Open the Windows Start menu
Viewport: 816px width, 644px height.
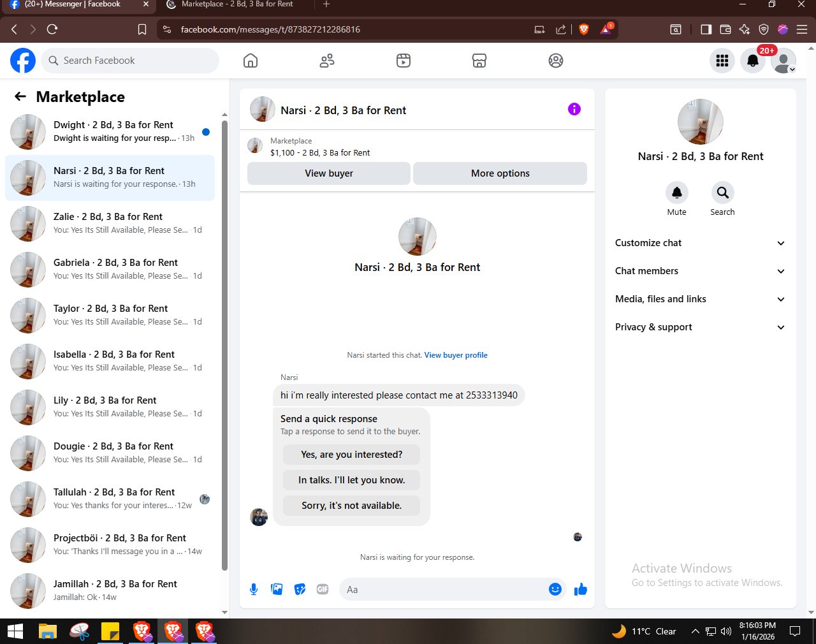15,631
